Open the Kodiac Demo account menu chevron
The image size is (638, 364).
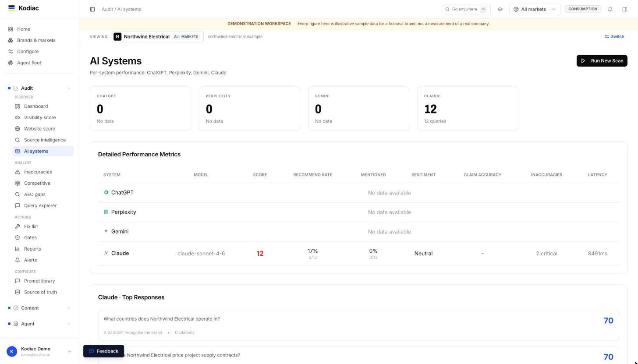coord(69,351)
